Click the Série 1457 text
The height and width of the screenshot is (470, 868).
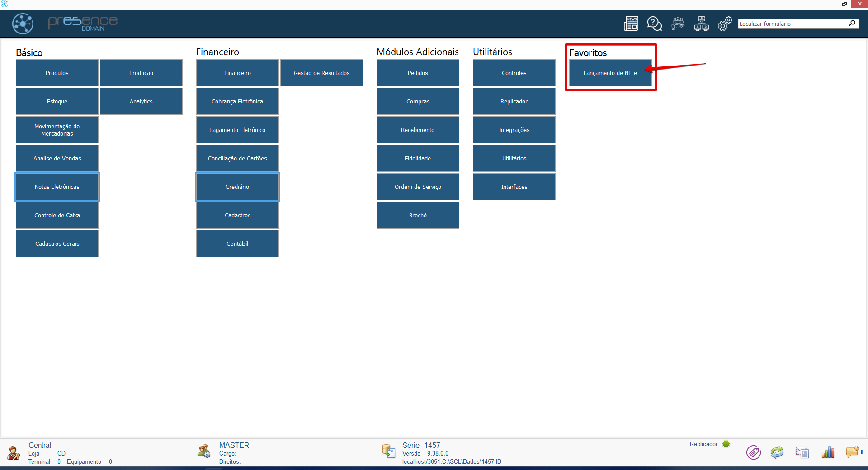(421, 445)
